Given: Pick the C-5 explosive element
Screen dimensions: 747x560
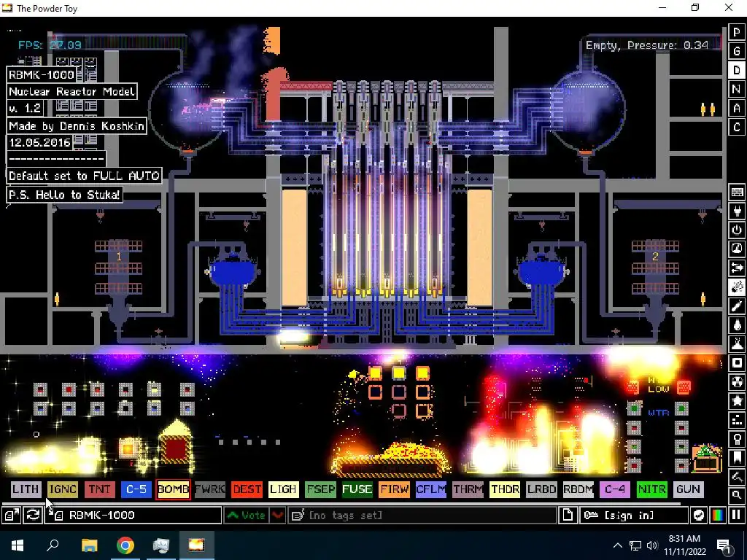Looking at the screenshot, I should point(136,489).
